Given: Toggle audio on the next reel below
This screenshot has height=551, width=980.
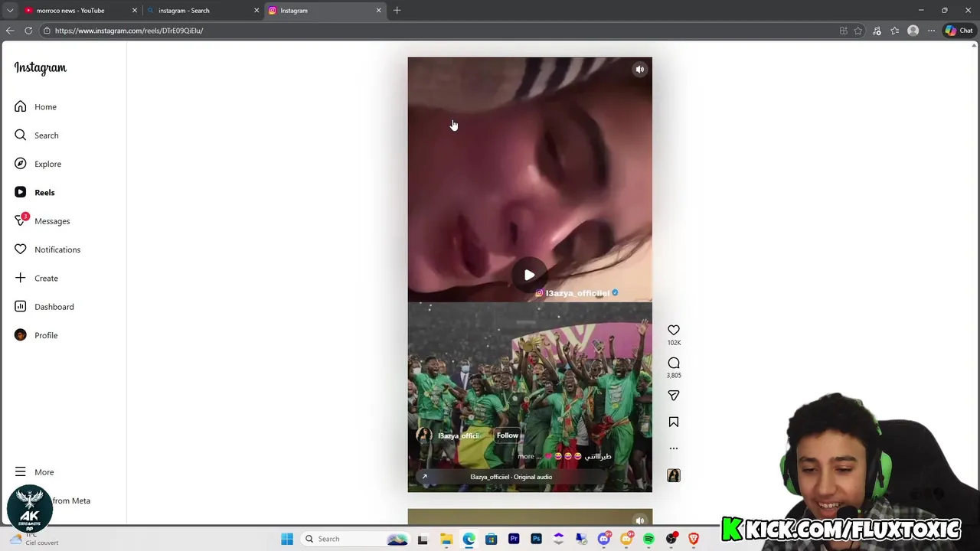Looking at the screenshot, I should (640, 520).
